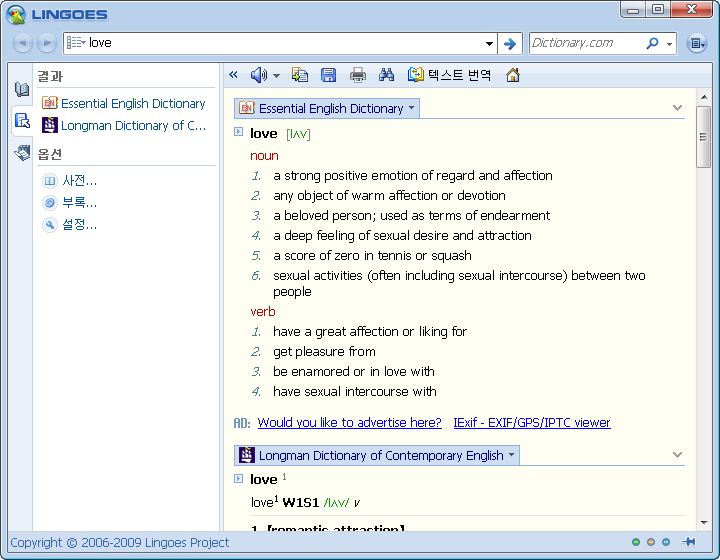
Task: Open the Dictionary.com engine dropdown arrow
Action: pos(669,44)
